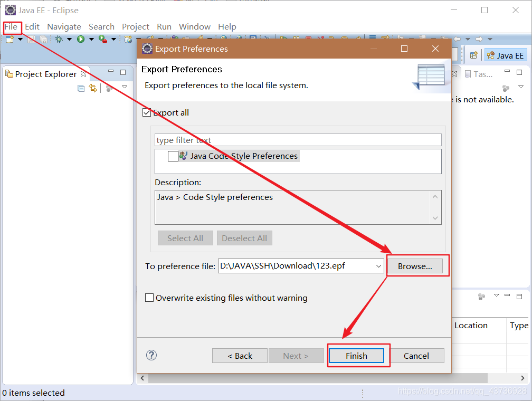The width and height of the screenshot is (532, 401).
Task: Open the Run menu
Action: click(x=164, y=27)
